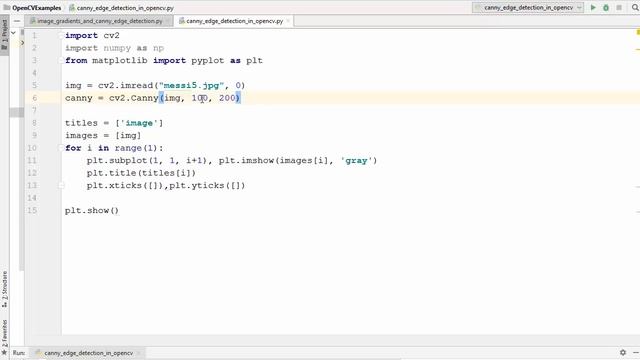The height and width of the screenshot is (360, 640).
Task: Click 'plt.title(titles[i])' on line 12
Action: click(x=141, y=173)
